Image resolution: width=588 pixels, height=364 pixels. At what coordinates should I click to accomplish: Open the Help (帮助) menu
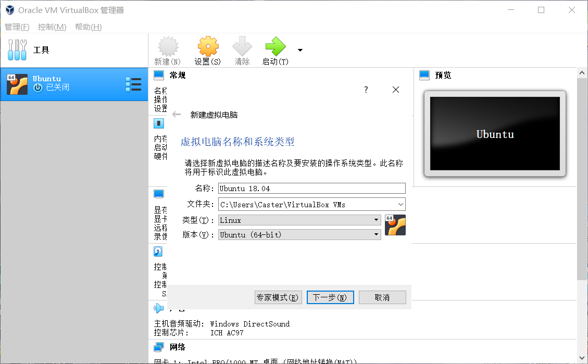pos(88,27)
